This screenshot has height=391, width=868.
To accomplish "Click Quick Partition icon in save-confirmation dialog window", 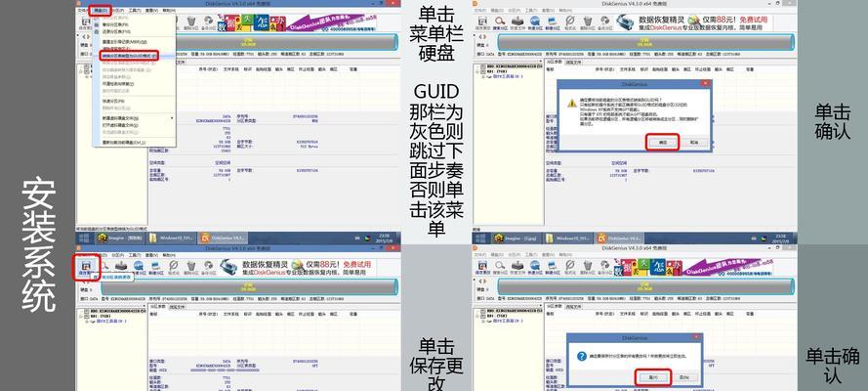I will point(535,268).
